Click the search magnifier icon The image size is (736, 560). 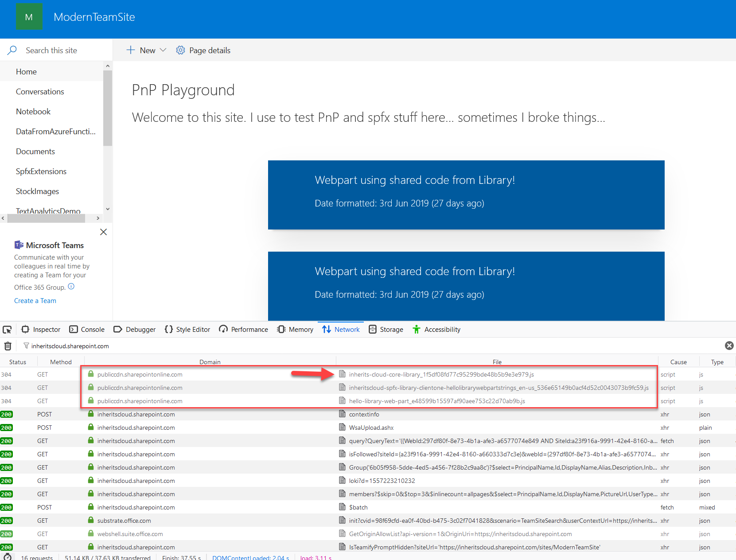[12, 50]
